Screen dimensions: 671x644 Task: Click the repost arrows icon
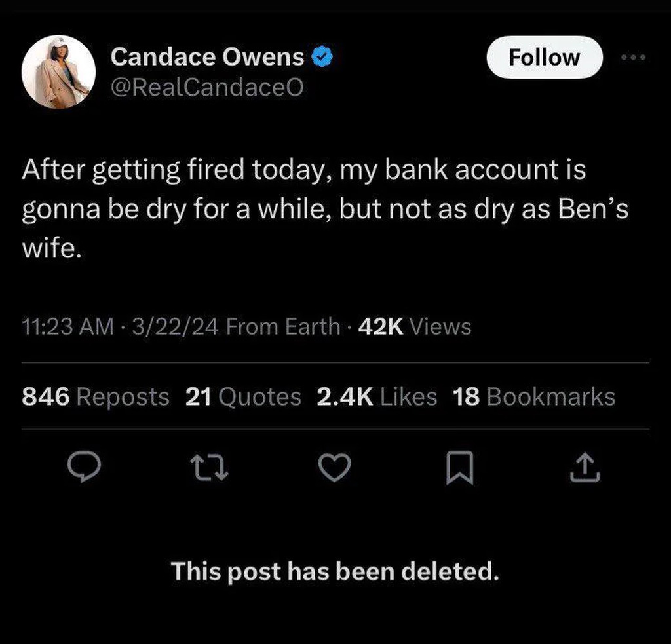click(208, 468)
